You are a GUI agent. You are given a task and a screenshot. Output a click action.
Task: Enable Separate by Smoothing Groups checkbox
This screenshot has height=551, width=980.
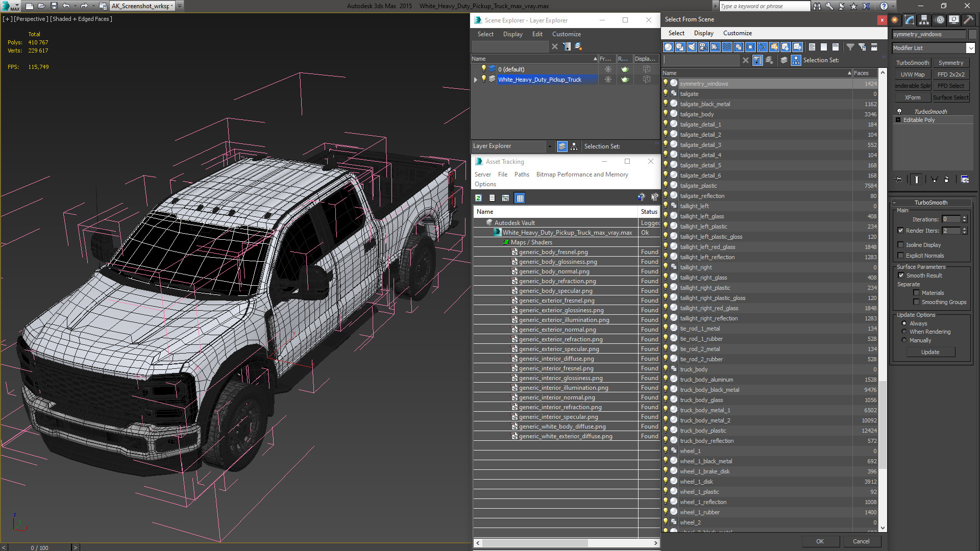(x=916, y=302)
